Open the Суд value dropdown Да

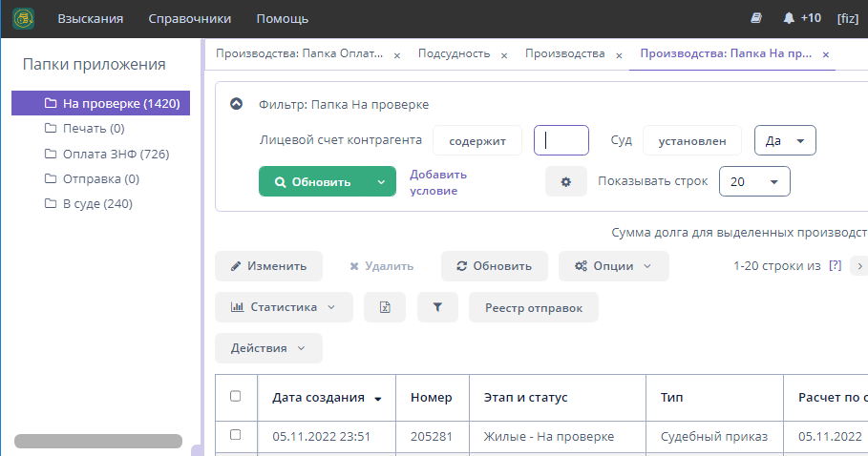(x=784, y=140)
